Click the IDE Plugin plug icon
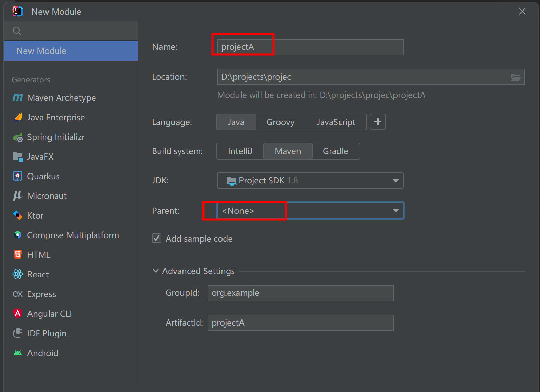Screen dimensions: 540x392 pos(18,333)
